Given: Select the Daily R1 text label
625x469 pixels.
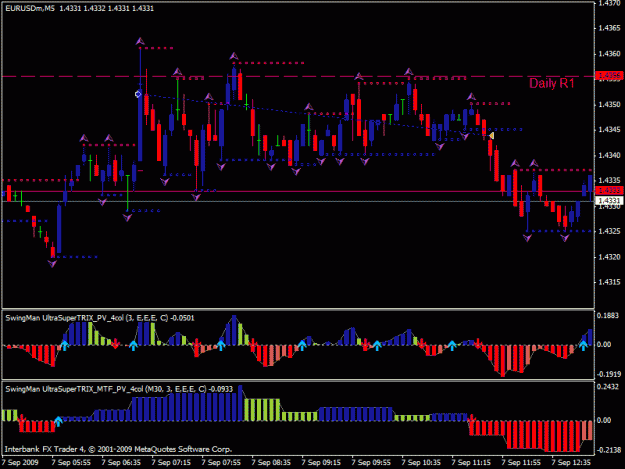Looking at the screenshot, I should coord(552,83).
